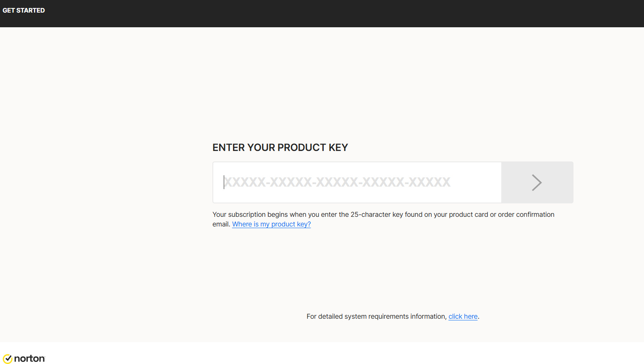Click the GET STARTED header label

pos(24,10)
